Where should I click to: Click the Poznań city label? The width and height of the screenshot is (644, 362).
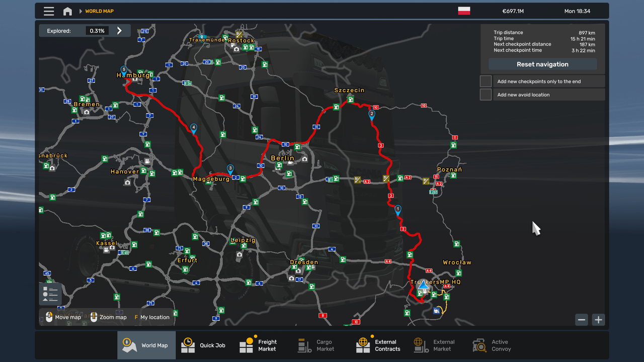(x=449, y=169)
